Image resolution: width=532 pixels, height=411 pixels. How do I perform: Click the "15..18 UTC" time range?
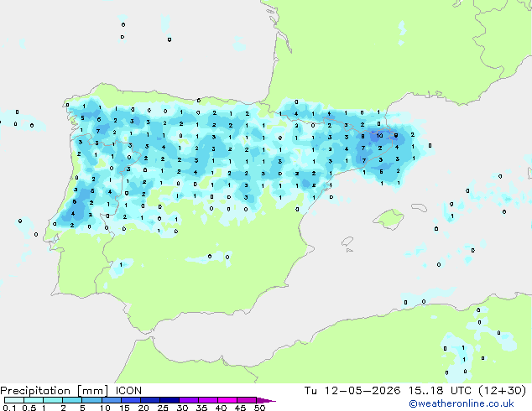coord(440,391)
